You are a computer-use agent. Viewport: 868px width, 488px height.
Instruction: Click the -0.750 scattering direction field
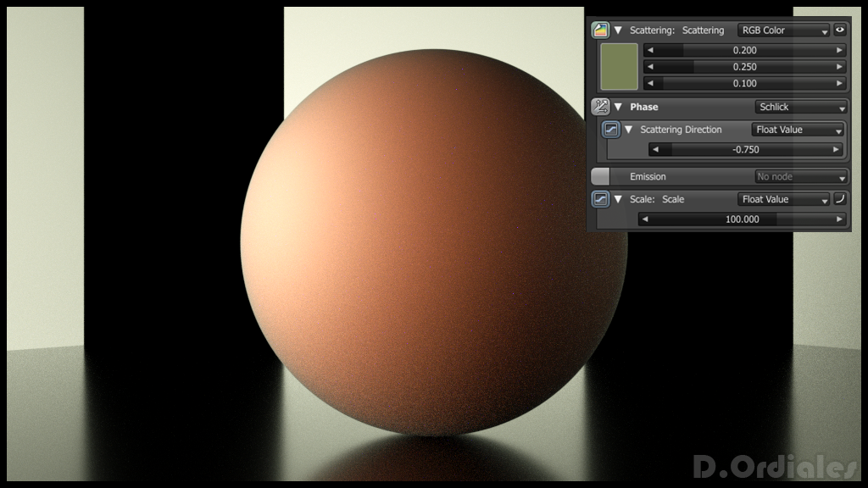[x=746, y=149]
